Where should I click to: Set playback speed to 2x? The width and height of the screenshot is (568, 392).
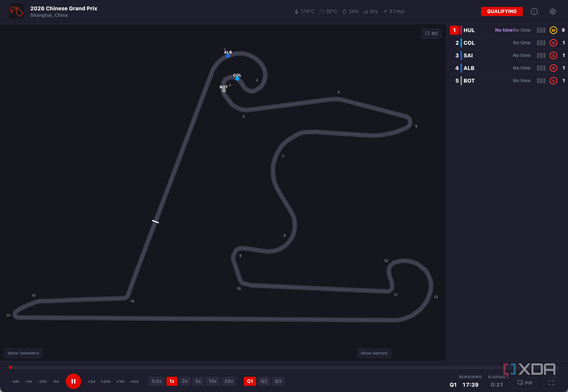[x=185, y=381]
